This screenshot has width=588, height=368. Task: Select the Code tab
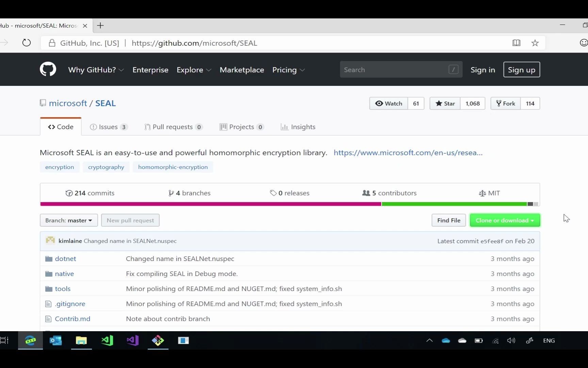click(x=61, y=127)
